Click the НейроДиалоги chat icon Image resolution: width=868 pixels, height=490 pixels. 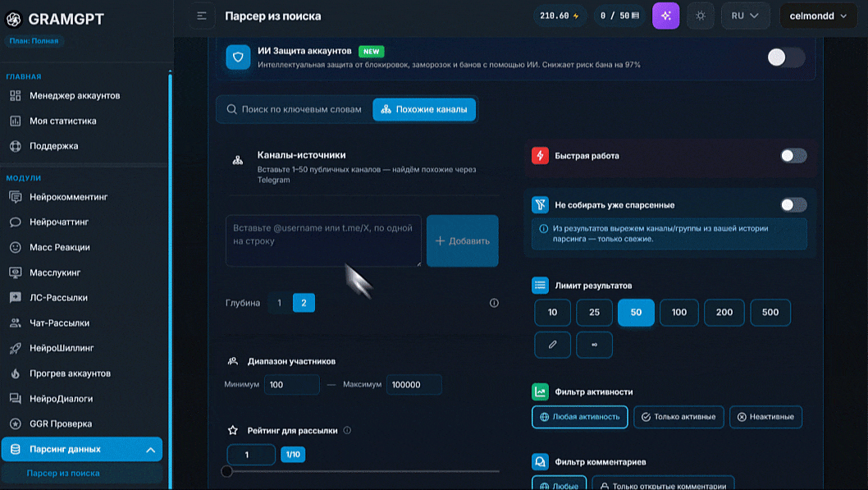pos(16,399)
